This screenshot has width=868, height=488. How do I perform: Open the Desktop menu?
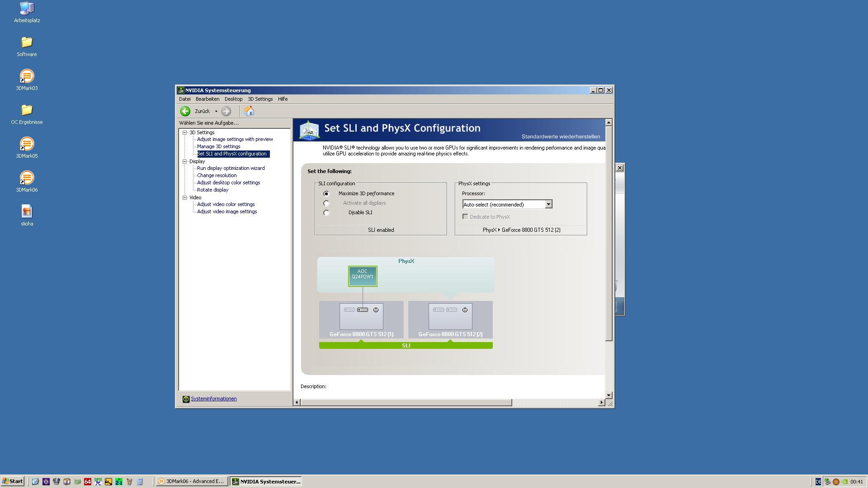[233, 99]
